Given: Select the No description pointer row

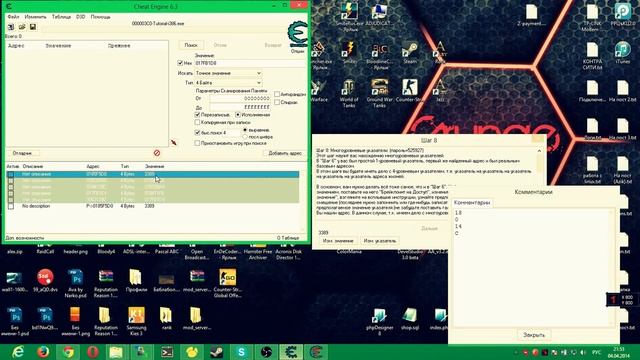Looking at the screenshot, I should 153,206.
